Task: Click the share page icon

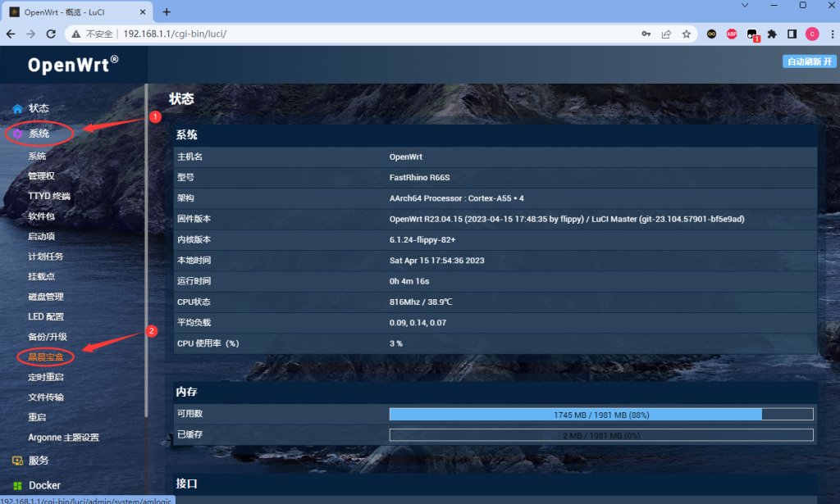Action: coord(666,34)
